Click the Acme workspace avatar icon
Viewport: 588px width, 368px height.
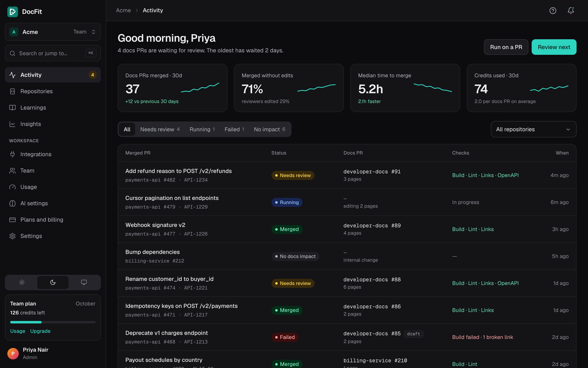click(14, 32)
